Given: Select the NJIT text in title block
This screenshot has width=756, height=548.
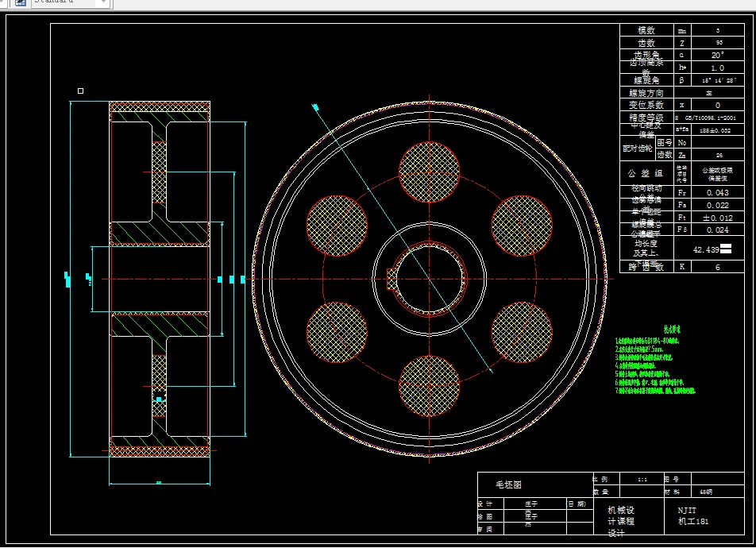Looking at the screenshot, I should point(687,510).
